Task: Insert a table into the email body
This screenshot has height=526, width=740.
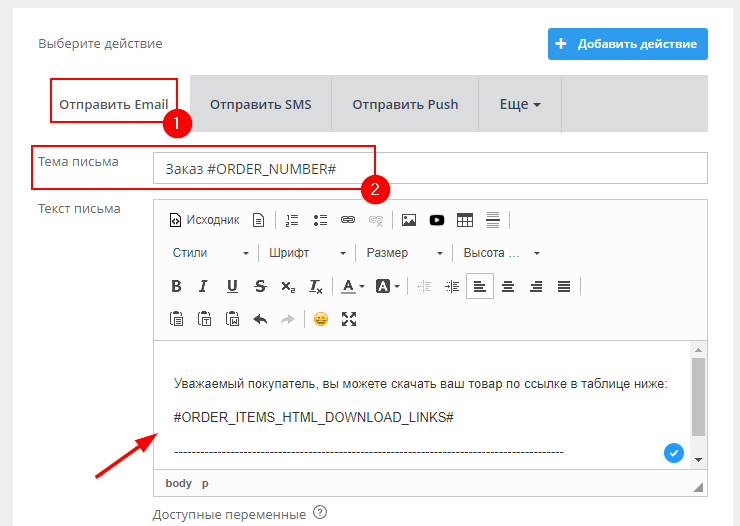Action: [x=465, y=220]
